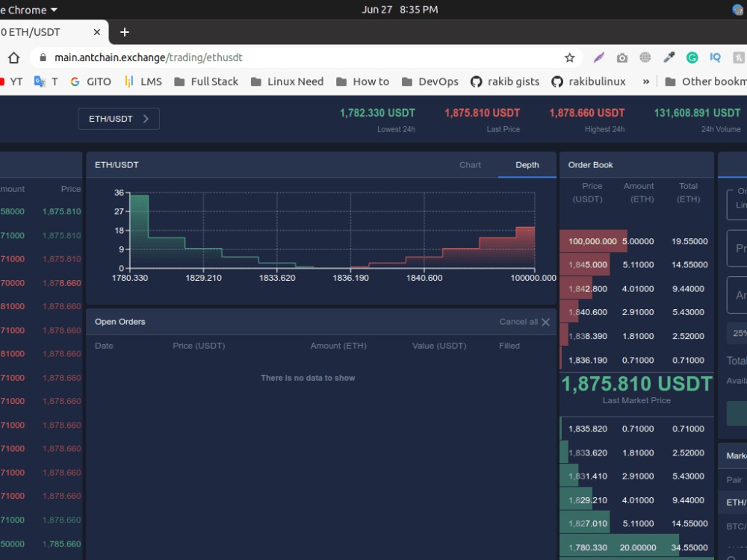The height and width of the screenshot is (560, 747).
Task: Open the Other bookmarks folder
Action: [705, 81]
